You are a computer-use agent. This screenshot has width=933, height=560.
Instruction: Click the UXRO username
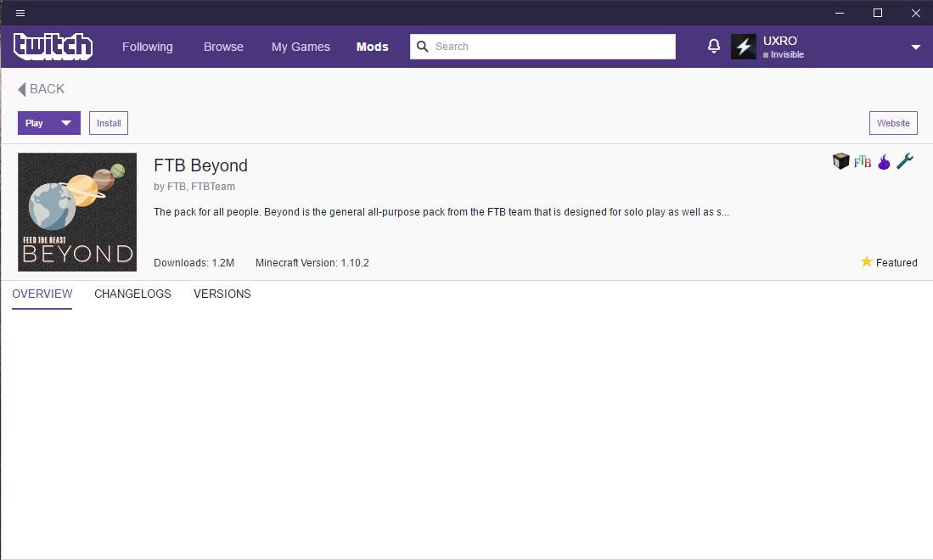(x=780, y=41)
